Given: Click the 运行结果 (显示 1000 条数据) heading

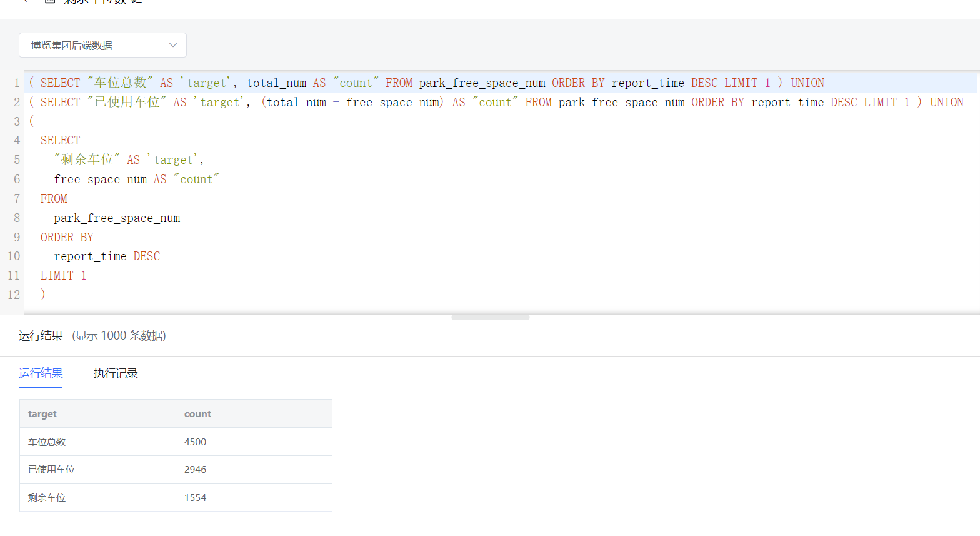Looking at the screenshot, I should point(92,336).
